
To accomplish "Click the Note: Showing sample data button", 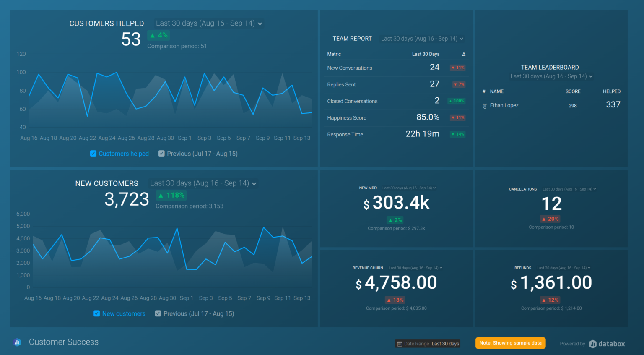I will click(x=510, y=343).
